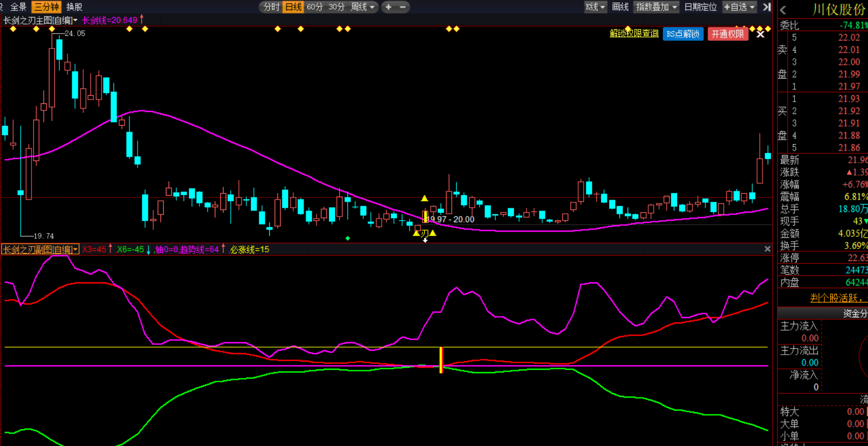This screenshot has width=868, height=446.
Task: Open the 长剑之刃副图 indicator dropdown
Action: 40,249
